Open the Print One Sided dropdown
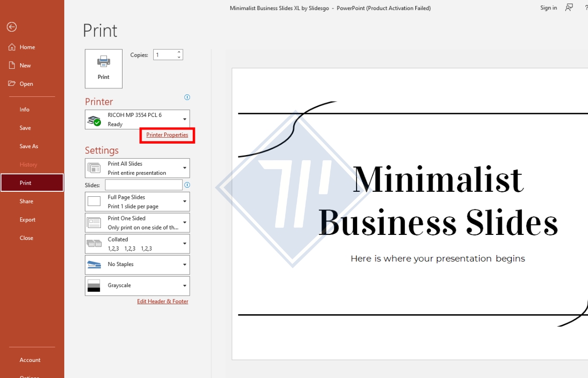 point(184,222)
